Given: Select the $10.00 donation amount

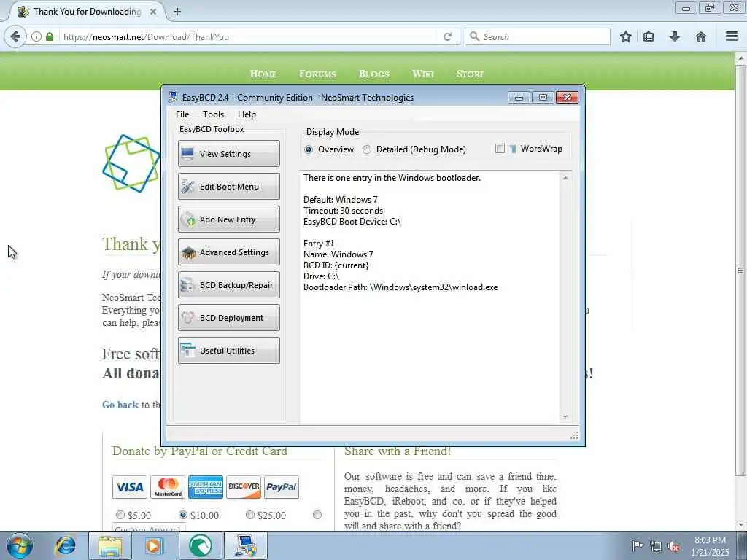Looking at the screenshot, I should 183,515.
